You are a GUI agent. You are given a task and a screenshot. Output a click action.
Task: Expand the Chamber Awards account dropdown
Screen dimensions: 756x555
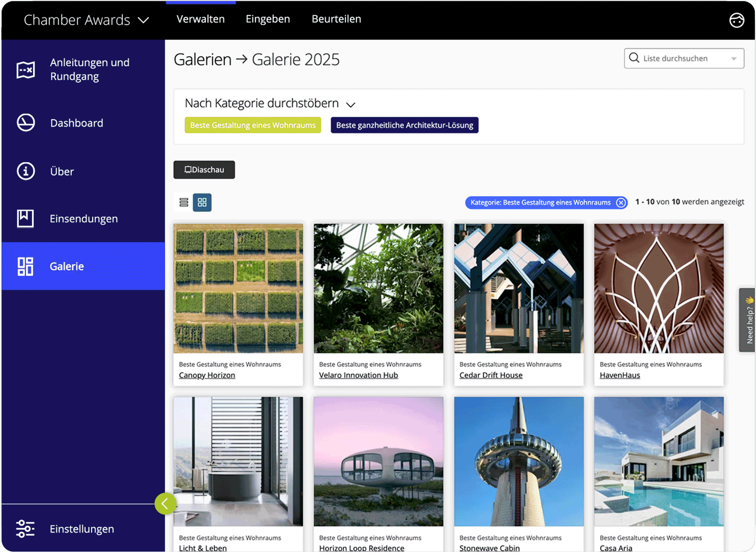pyautogui.click(x=143, y=20)
